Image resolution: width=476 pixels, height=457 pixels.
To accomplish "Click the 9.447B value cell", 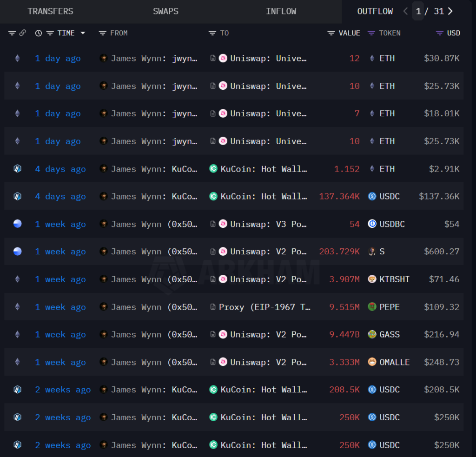I will point(344,334).
